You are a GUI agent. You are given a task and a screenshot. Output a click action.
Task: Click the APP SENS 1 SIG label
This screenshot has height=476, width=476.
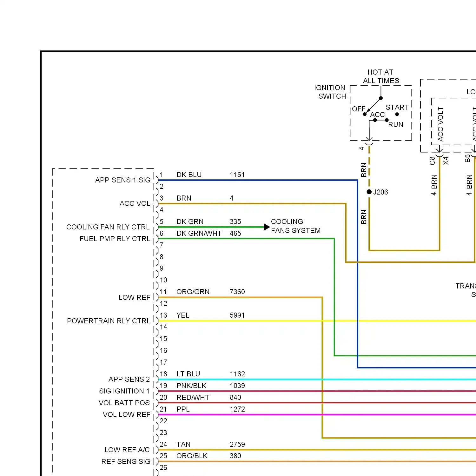[122, 180]
